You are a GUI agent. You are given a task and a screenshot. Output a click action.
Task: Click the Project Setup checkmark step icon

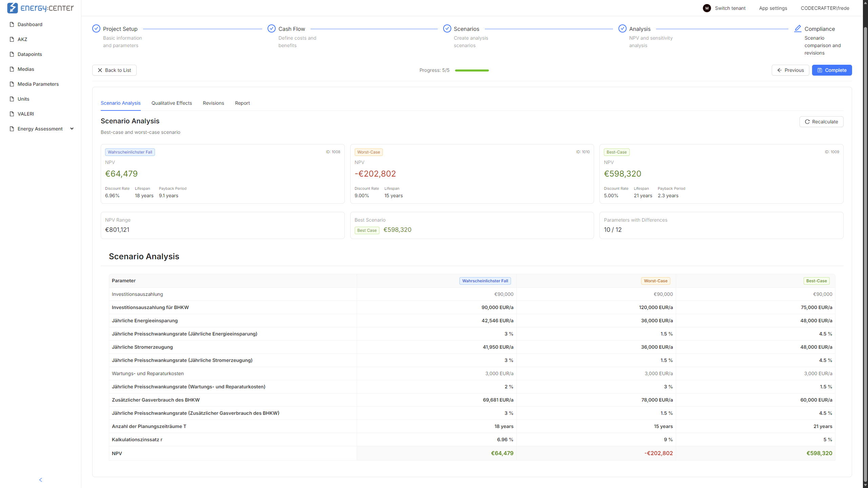click(x=96, y=28)
